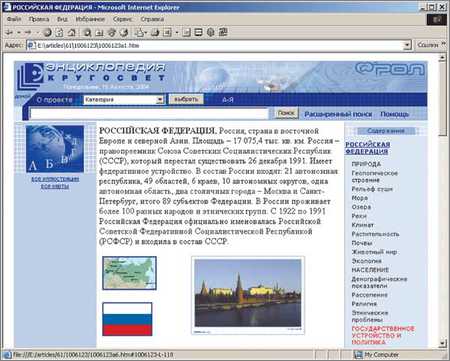Click the browser Back arrow button
Screen dimensions: 450x361
(x=9, y=32)
